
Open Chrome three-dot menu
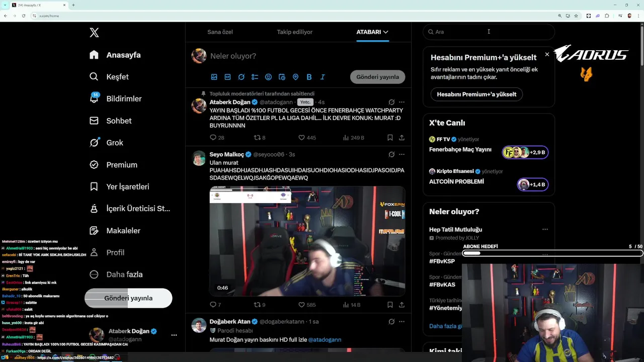(638, 16)
